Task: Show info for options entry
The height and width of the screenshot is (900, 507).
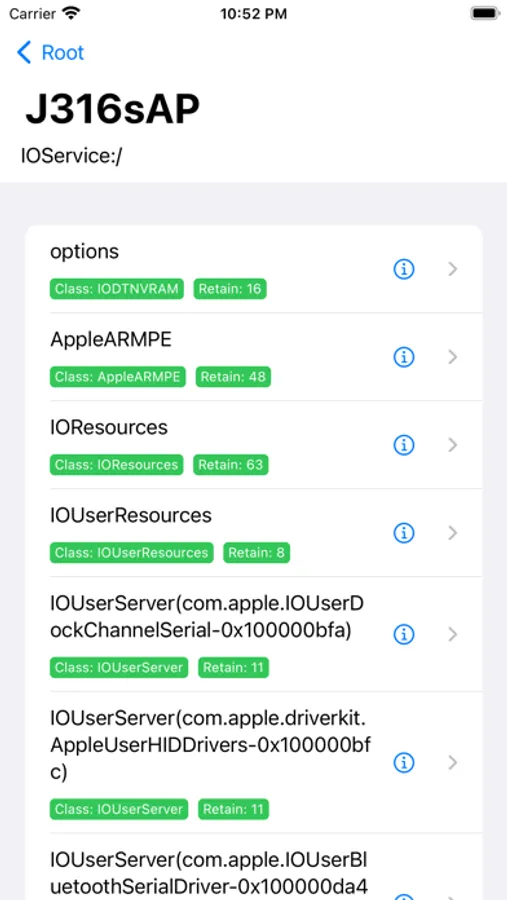Action: [x=404, y=269]
